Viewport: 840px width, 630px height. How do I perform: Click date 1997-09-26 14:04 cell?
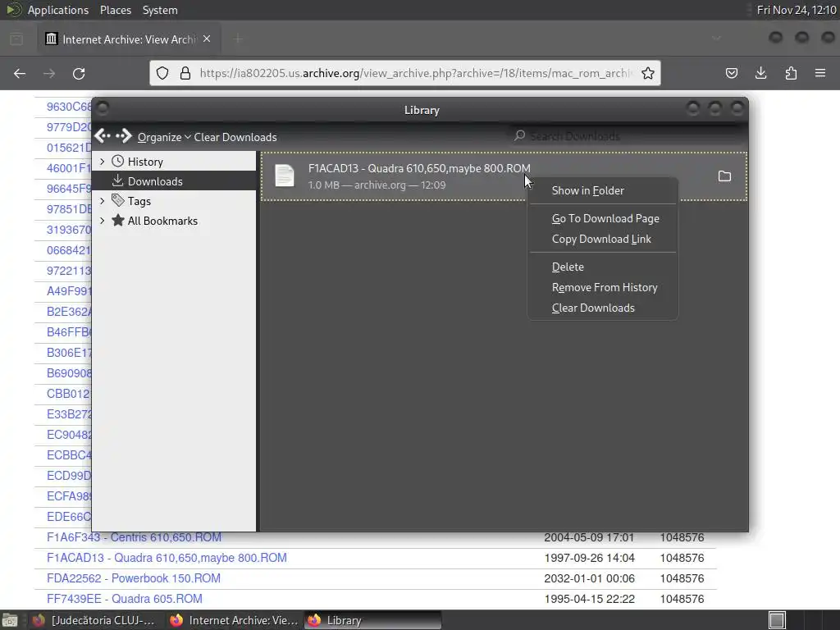589,558
